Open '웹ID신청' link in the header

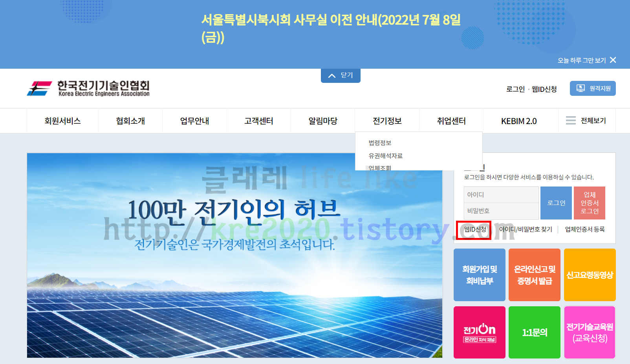coord(544,89)
